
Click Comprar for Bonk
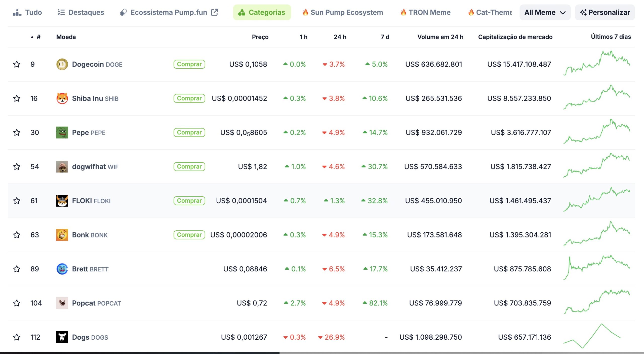click(189, 235)
